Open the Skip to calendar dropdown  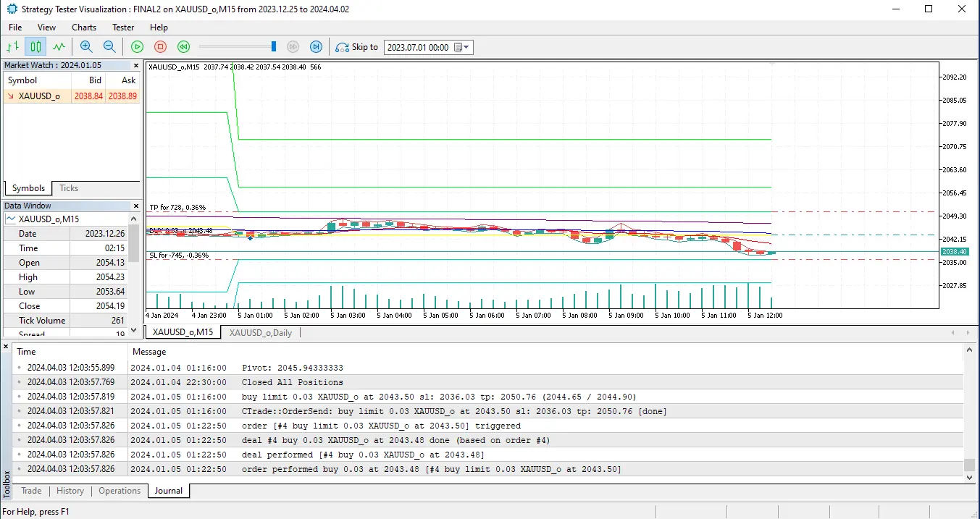point(463,47)
